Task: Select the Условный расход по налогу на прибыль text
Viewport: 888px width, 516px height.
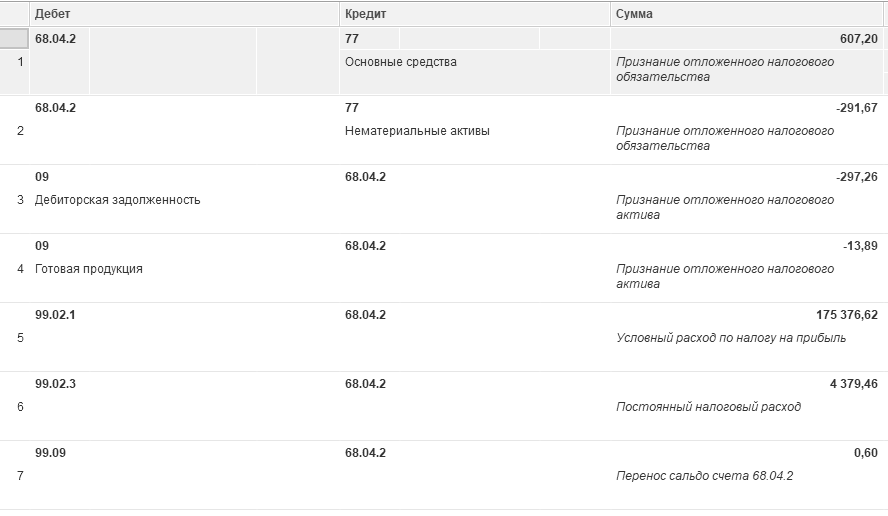Action: click(x=731, y=338)
